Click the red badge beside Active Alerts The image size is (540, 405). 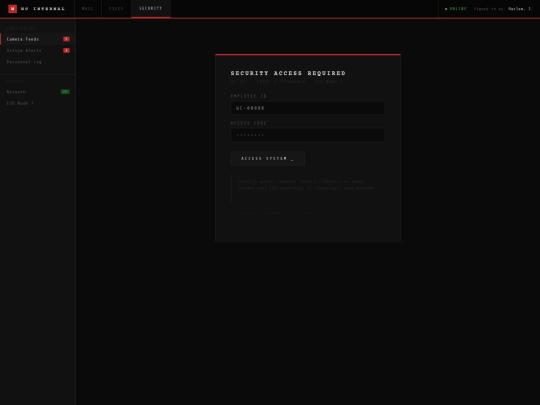click(66, 51)
